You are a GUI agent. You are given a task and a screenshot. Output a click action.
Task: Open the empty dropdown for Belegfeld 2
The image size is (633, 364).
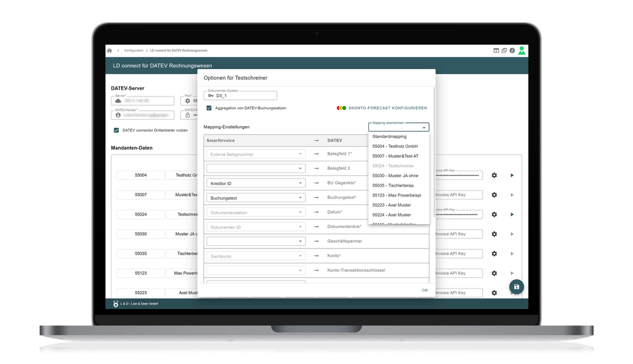point(256,168)
